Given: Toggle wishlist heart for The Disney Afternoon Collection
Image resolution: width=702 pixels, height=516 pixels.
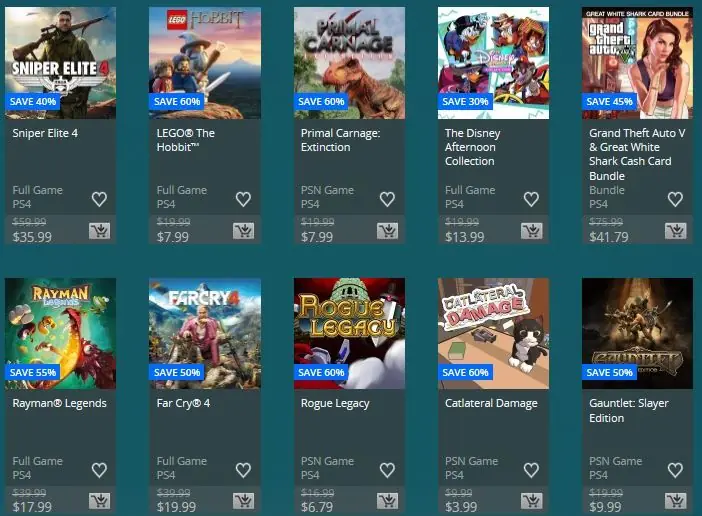Looking at the screenshot, I should [x=531, y=199].
